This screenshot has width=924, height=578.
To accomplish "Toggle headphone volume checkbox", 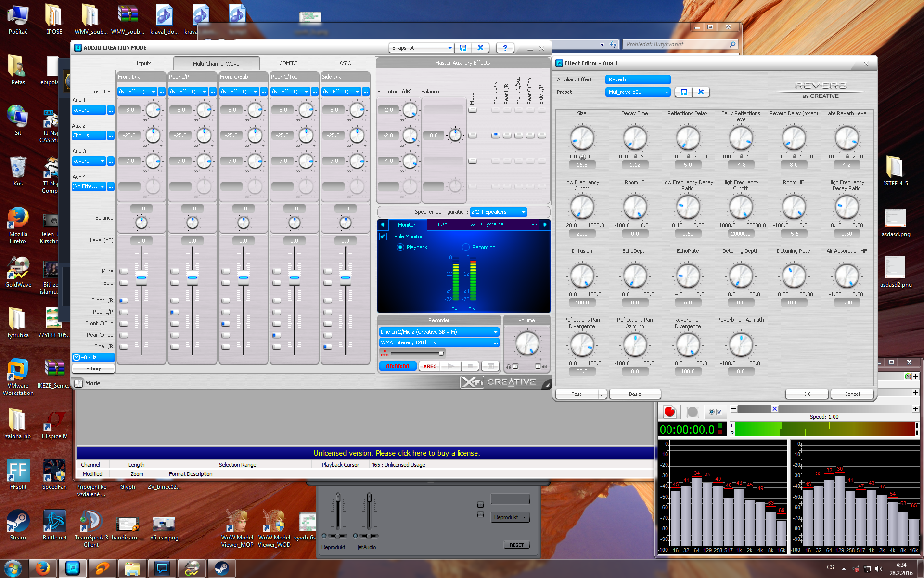I will click(x=515, y=367).
